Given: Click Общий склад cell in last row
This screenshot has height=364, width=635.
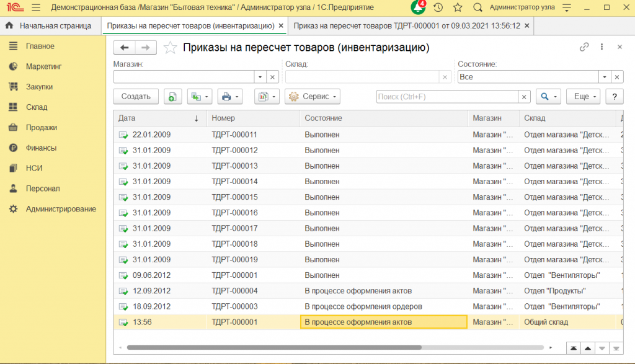Looking at the screenshot, I should 567,322.
